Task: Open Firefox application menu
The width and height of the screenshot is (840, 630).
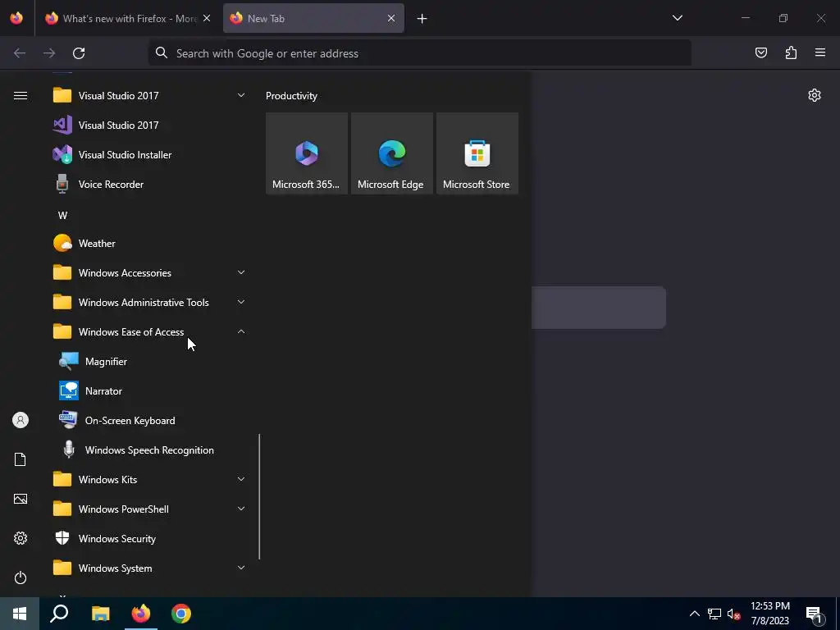Action: pos(820,52)
